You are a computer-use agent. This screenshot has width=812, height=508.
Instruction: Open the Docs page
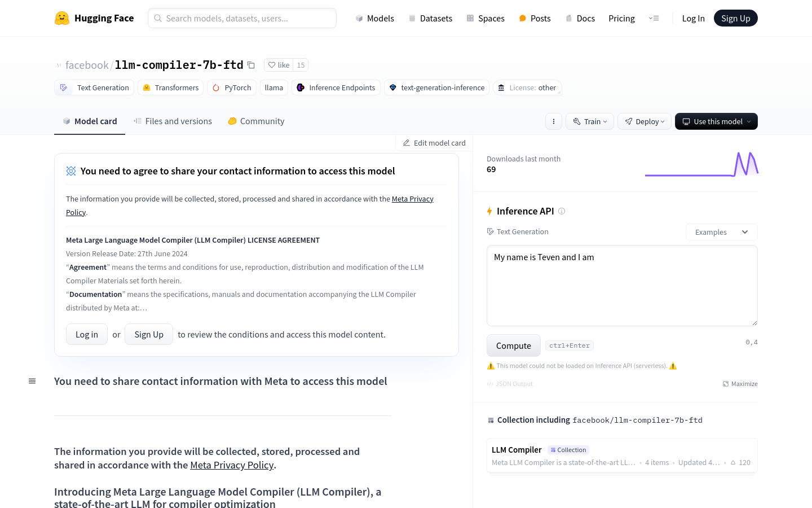tap(580, 18)
